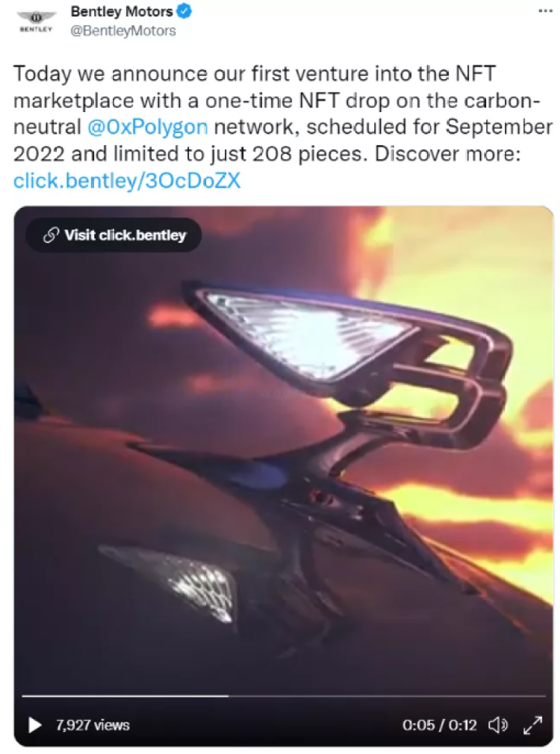Open the @0xPolygon mention
The height and width of the screenshot is (754, 560).
tap(147, 127)
